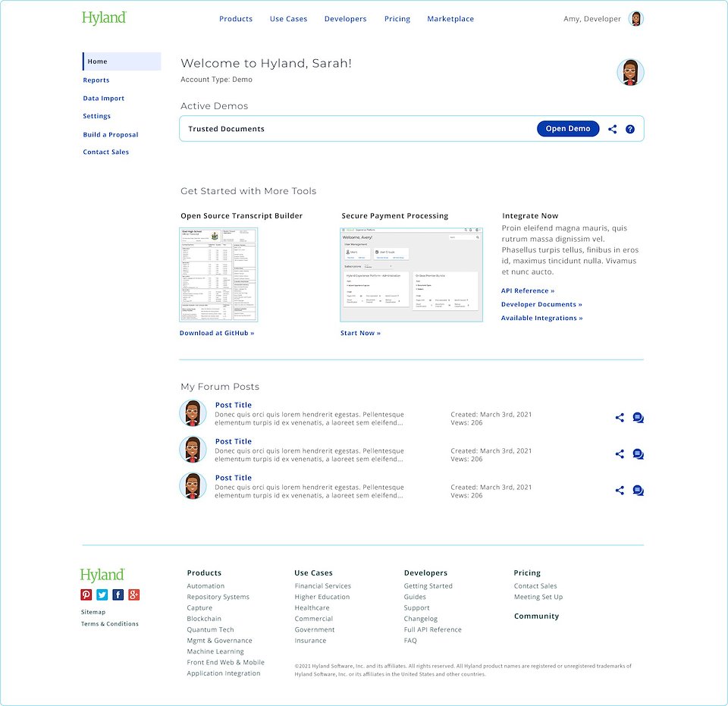Screen dimensions: 728x706
Task: Open Data Import in the sidebar
Action: (104, 99)
